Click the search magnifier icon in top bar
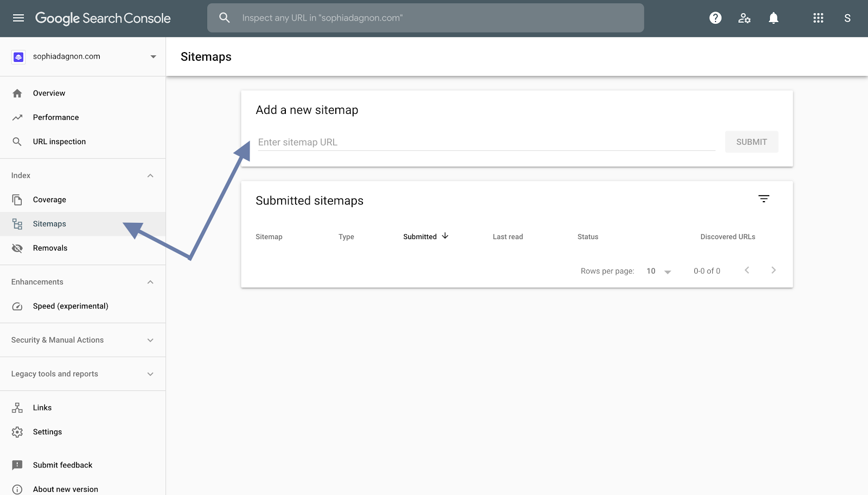The height and width of the screenshot is (495, 868). pyautogui.click(x=225, y=18)
